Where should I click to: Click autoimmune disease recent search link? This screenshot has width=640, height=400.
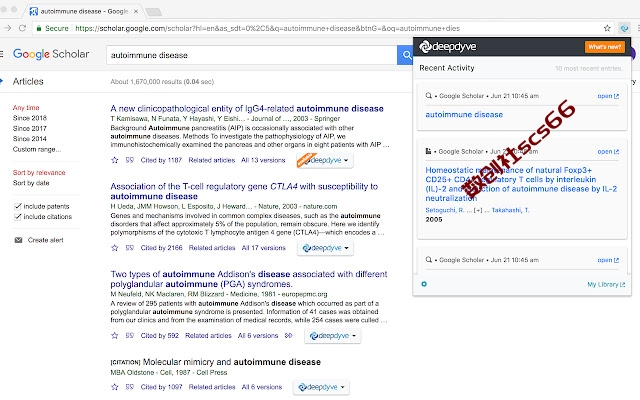(464, 115)
